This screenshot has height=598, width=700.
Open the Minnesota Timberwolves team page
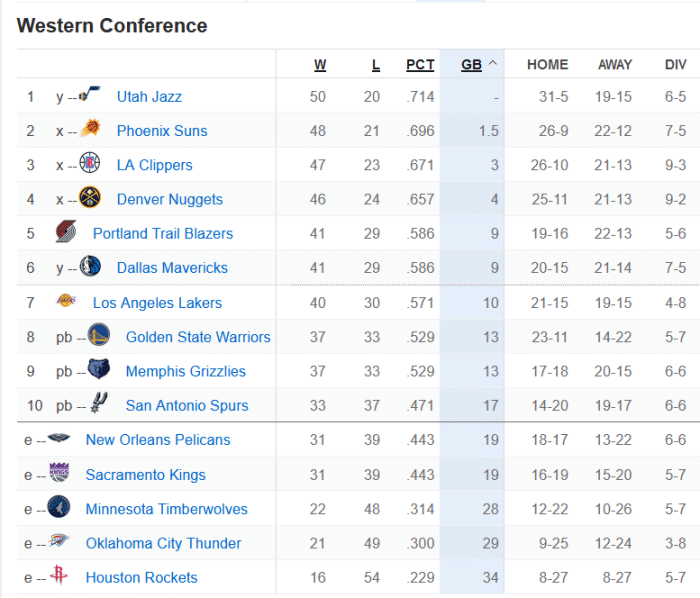(x=166, y=508)
